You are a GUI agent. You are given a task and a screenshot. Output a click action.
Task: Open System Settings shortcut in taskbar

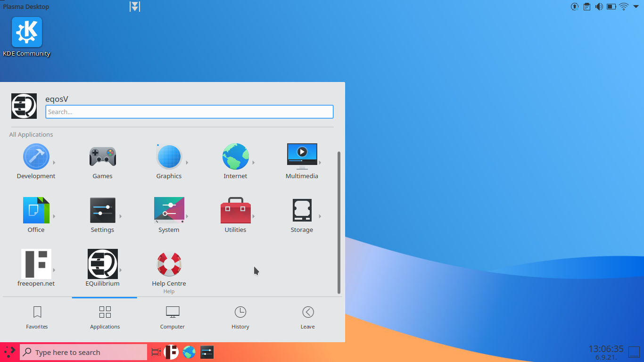point(207,352)
